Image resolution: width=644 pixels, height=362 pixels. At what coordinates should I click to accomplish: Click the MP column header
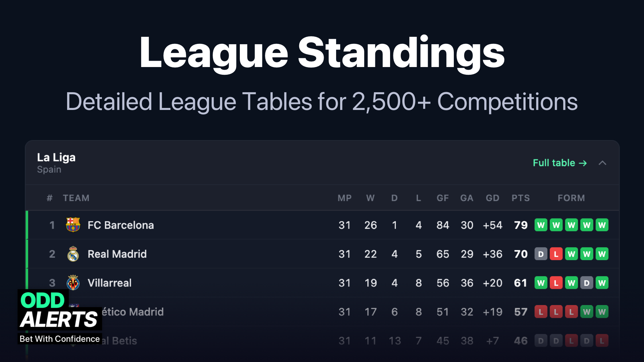(344, 198)
